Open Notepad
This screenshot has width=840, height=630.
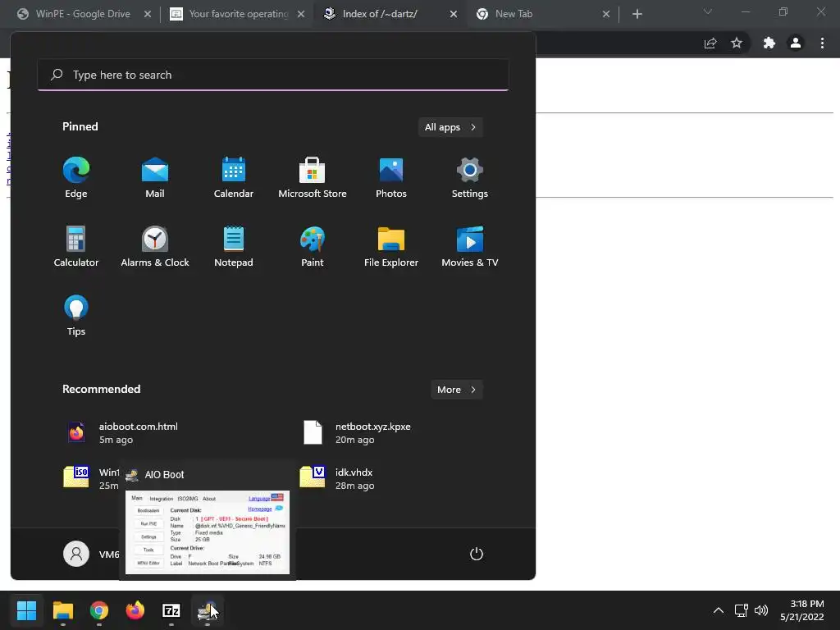pos(234,246)
